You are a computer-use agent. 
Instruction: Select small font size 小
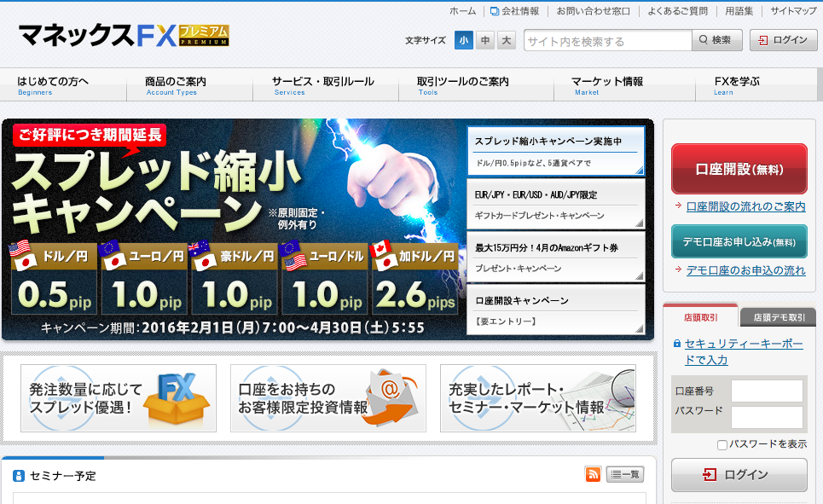point(463,40)
